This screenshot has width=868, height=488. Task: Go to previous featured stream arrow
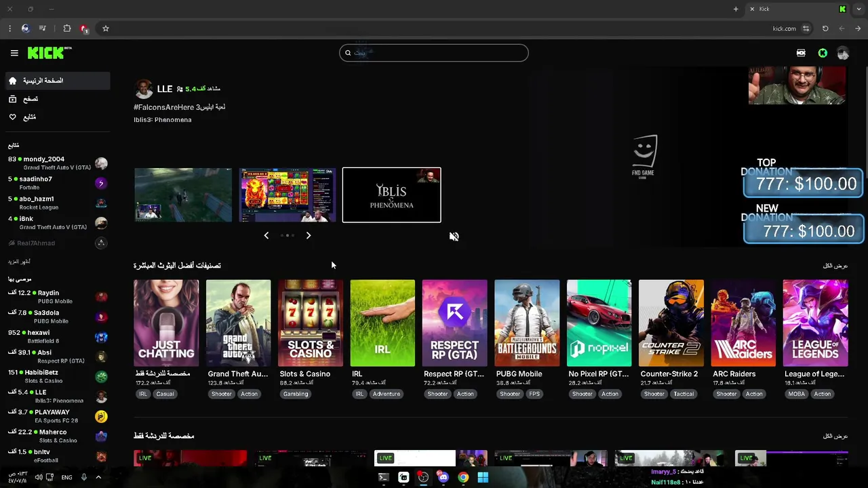(x=266, y=235)
